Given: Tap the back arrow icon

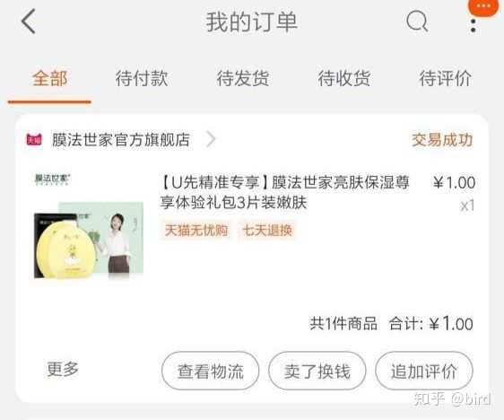Looking at the screenshot, I should (29, 22).
